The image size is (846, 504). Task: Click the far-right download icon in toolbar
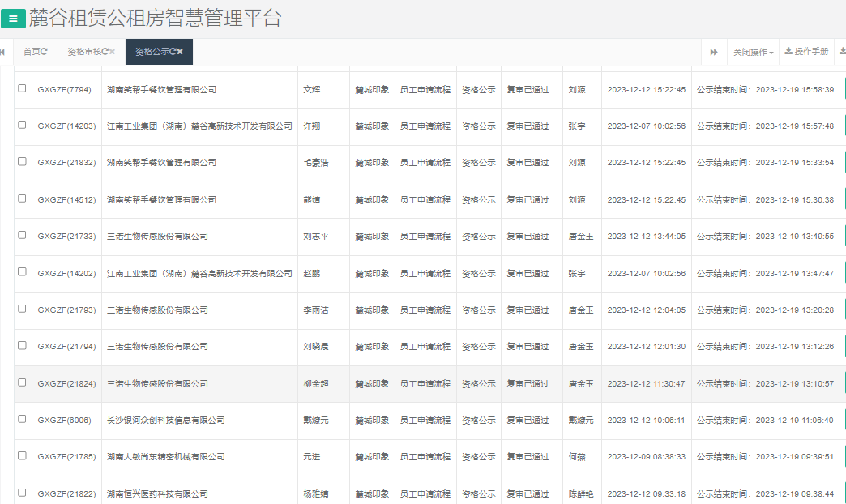click(x=843, y=51)
